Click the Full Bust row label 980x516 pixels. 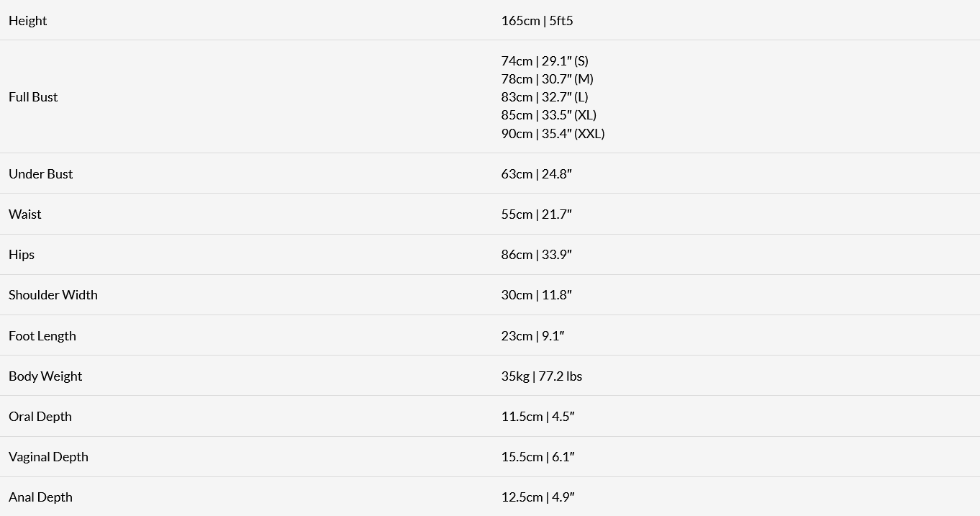[x=33, y=97]
